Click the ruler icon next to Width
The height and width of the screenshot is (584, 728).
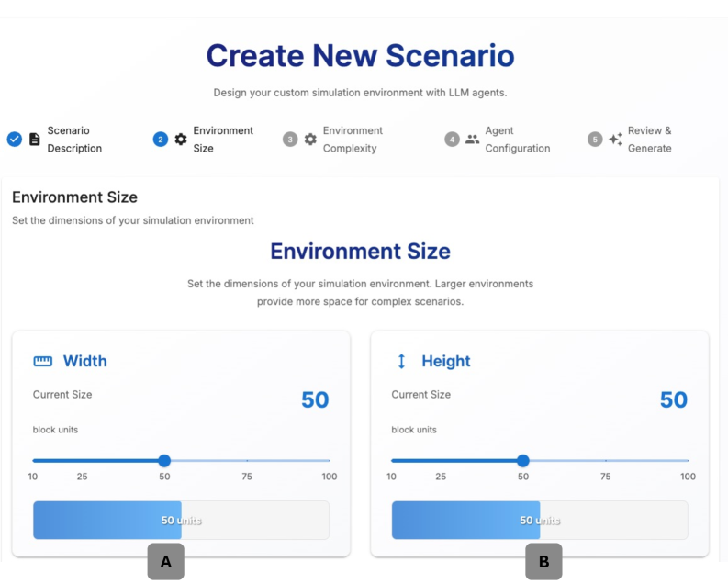[x=43, y=361]
